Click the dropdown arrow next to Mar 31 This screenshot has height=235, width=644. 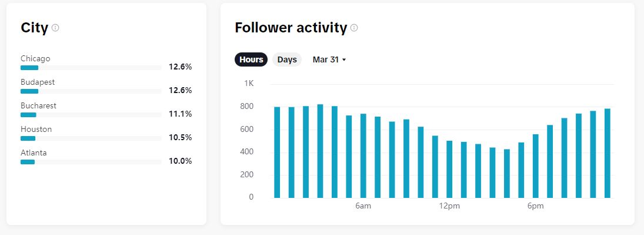click(344, 60)
